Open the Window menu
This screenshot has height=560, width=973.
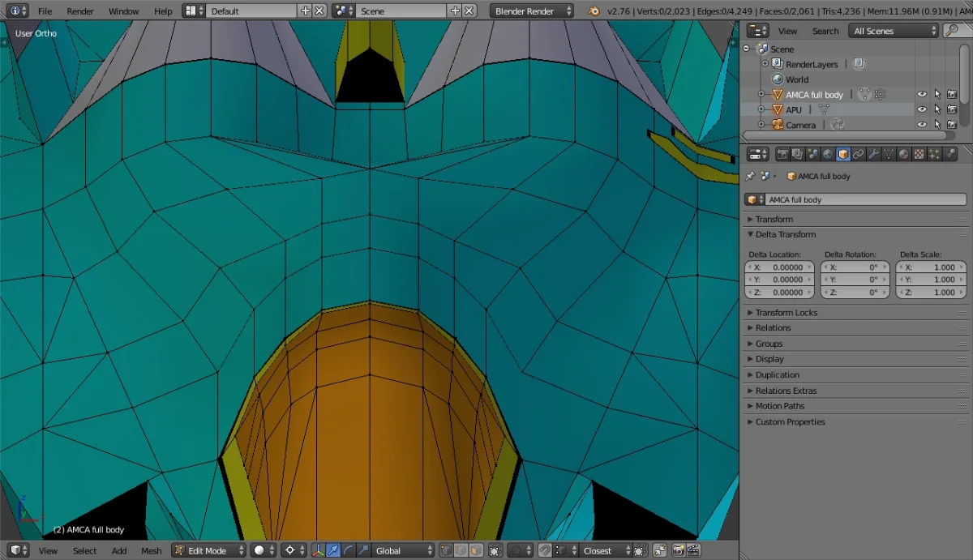tap(123, 11)
